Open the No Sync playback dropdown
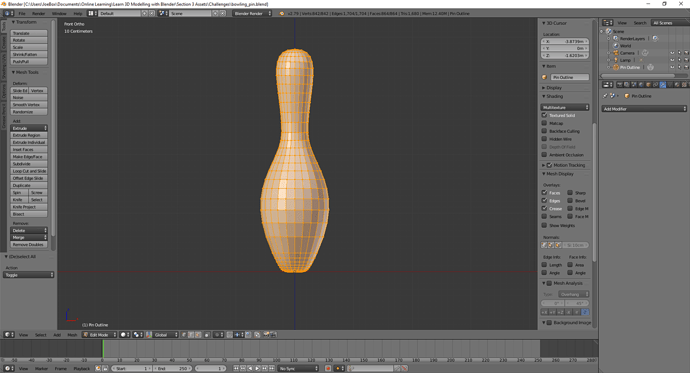Screen dimensions: 690x373 point(298,368)
